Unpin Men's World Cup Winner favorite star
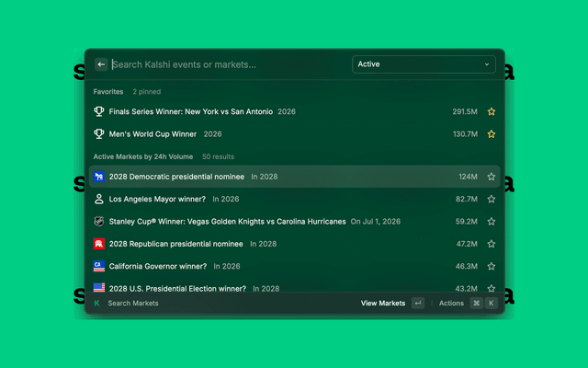This screenshot has height=368, width=588. tap(492, 134)
